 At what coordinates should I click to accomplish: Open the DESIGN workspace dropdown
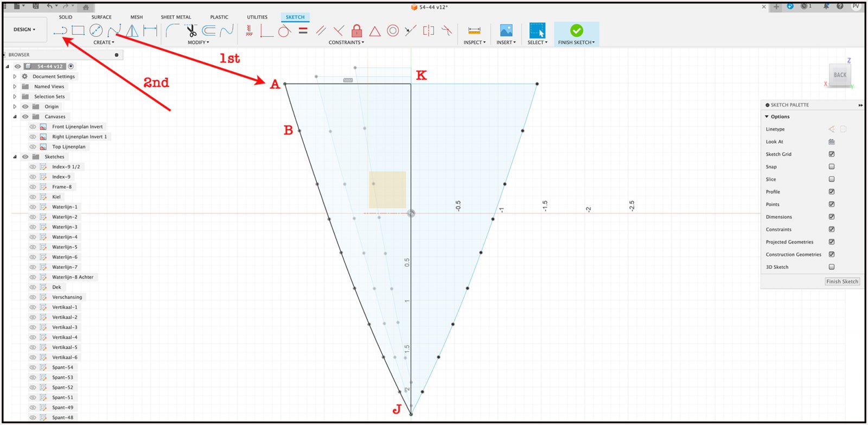click(x=24, y=30)
